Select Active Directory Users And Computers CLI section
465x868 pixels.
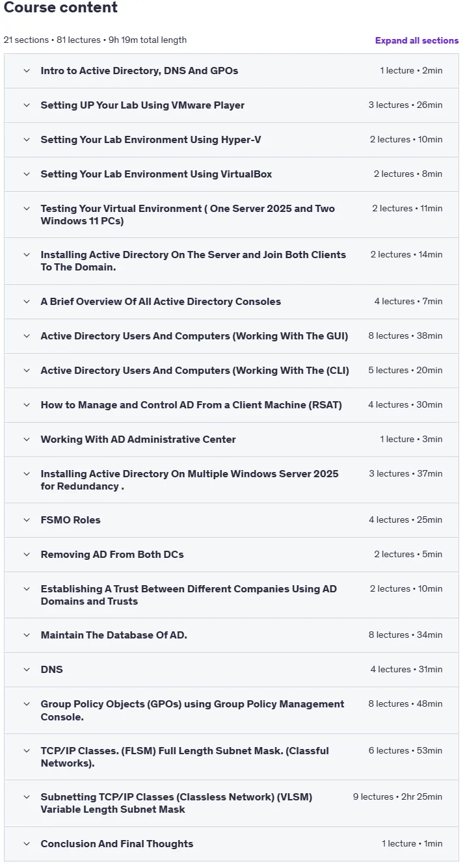click(x=195, y=371)
